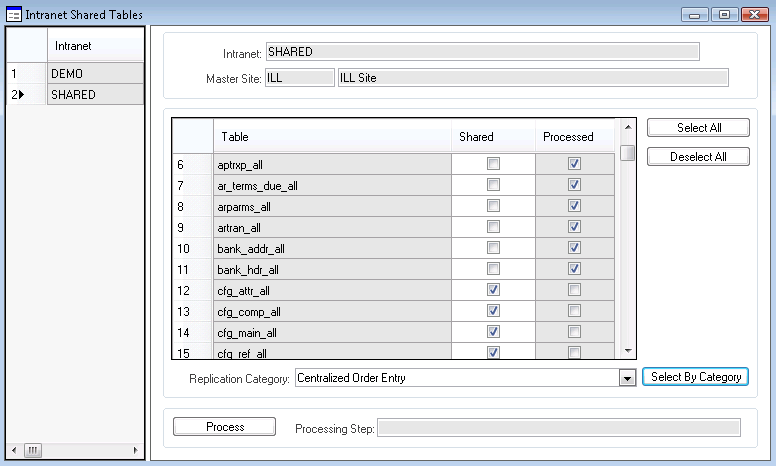This screenshot has height=466, width=776.
Task: Select the bank_hdr_all table row
Action: (x=332, y=269)
